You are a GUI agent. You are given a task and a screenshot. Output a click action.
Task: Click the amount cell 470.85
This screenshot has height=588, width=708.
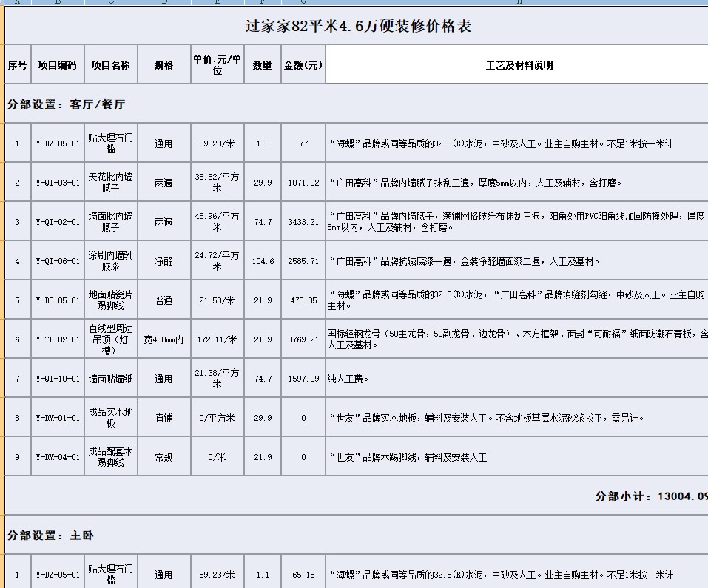tap(303, 300)
